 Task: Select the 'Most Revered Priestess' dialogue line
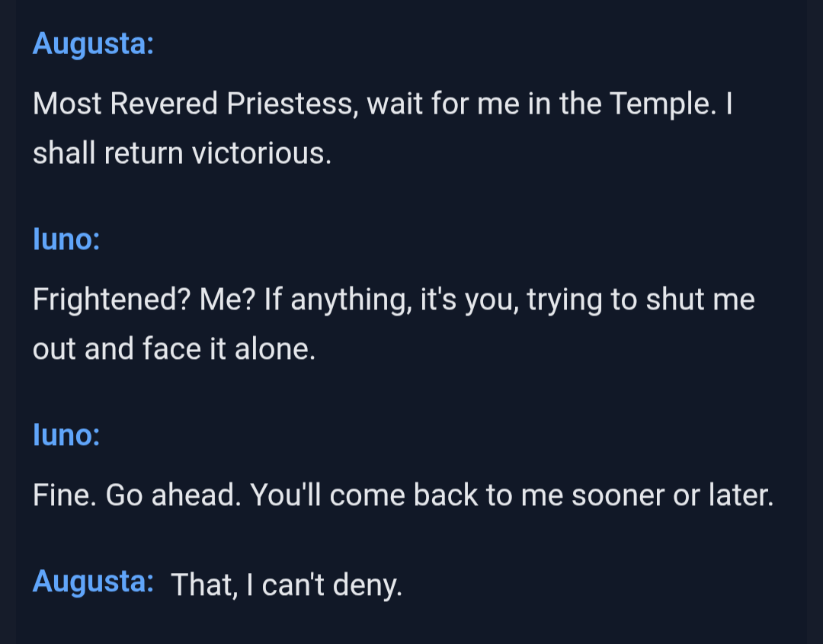383,128
